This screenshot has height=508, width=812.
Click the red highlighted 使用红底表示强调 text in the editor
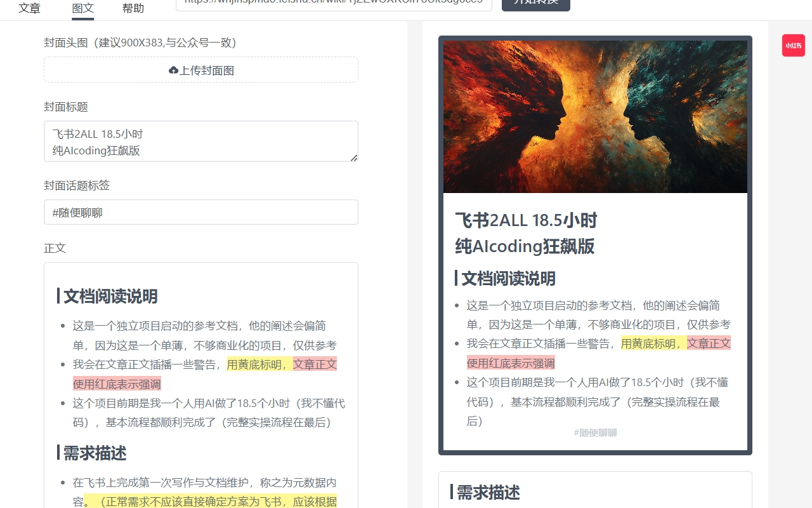(117, 384)
